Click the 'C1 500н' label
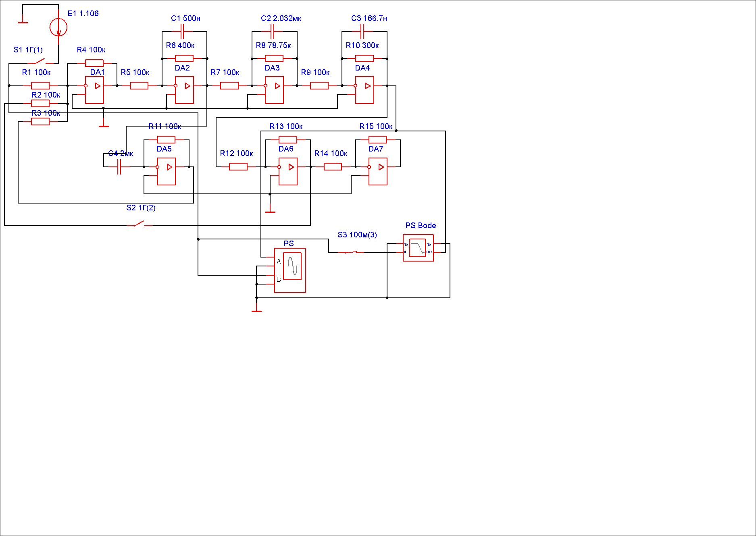 (x=186, y=18)
